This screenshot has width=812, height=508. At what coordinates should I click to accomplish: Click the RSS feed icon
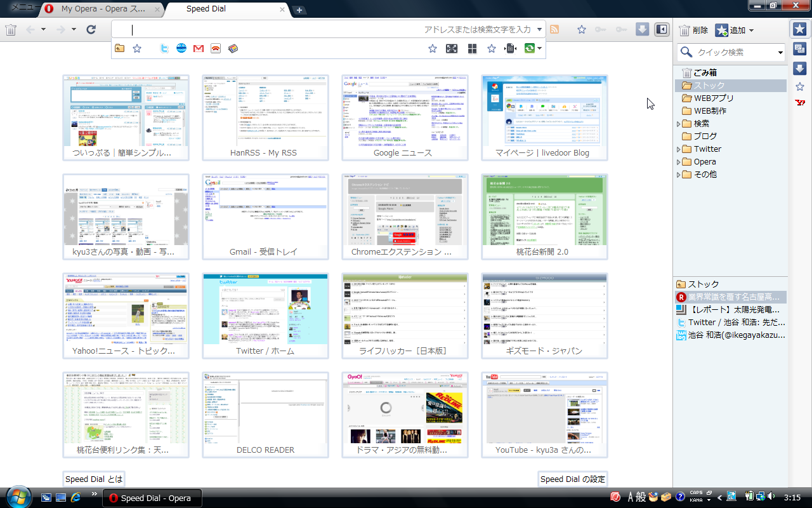554,29
